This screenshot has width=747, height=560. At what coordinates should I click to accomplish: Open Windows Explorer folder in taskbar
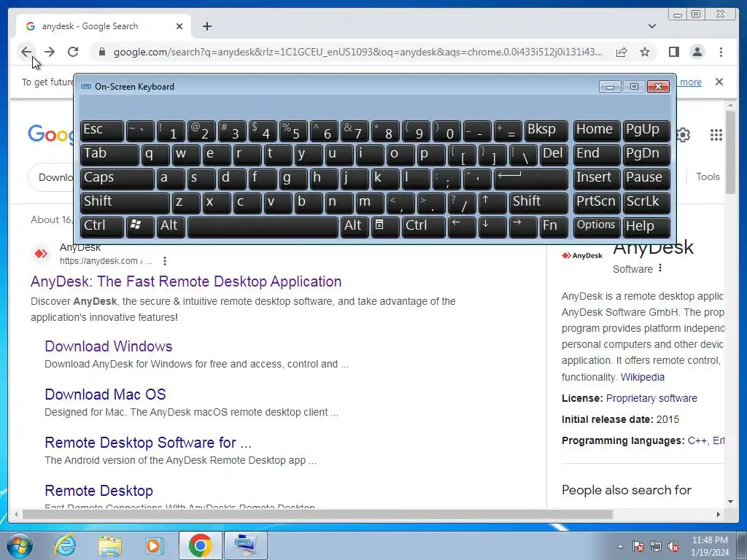(x=110, y=545)
